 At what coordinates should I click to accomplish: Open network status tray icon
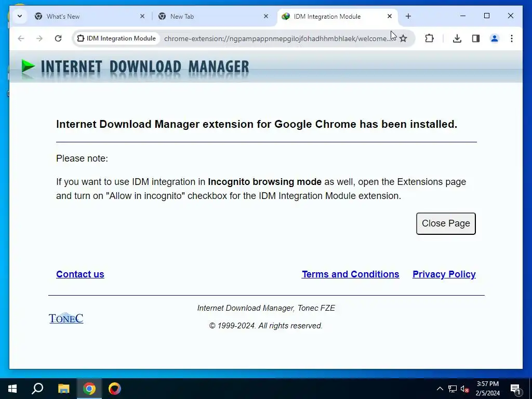(x=453, y=389)
